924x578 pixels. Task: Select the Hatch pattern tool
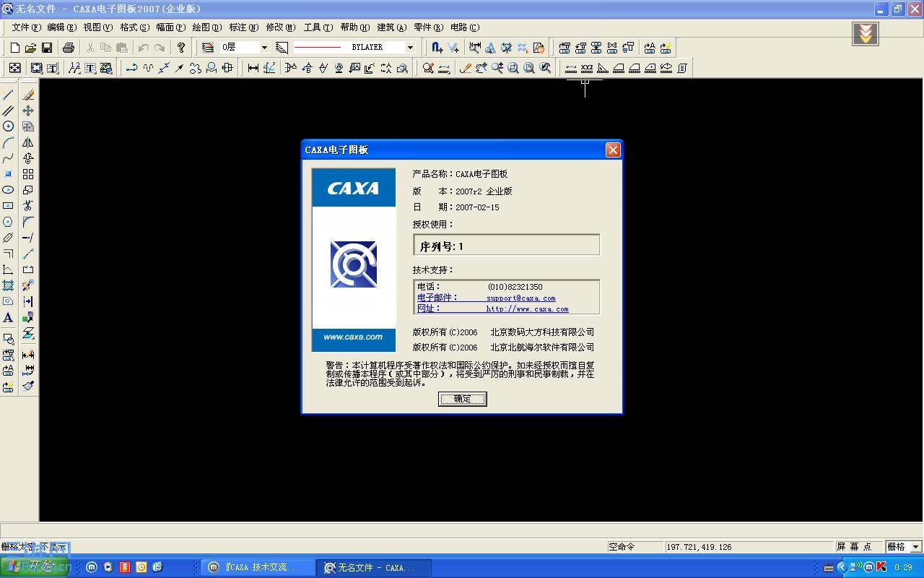pyautogui.click(x=8, y=285)
